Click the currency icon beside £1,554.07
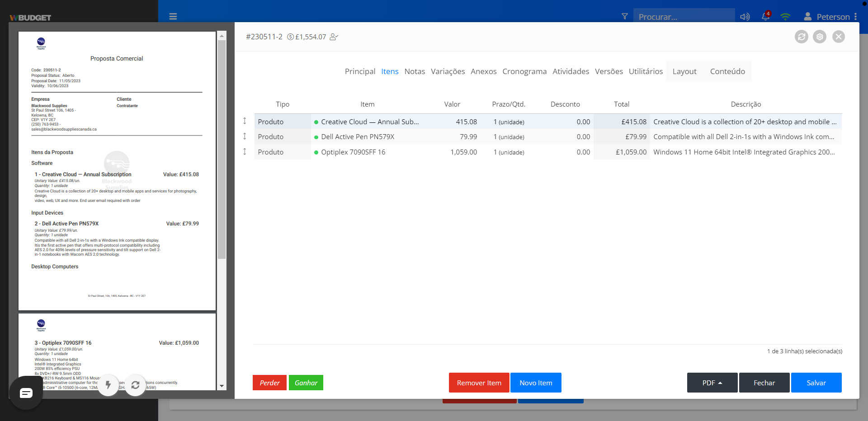Image resolution: width=868 pixels, height=421 pixels. [291, 37]
